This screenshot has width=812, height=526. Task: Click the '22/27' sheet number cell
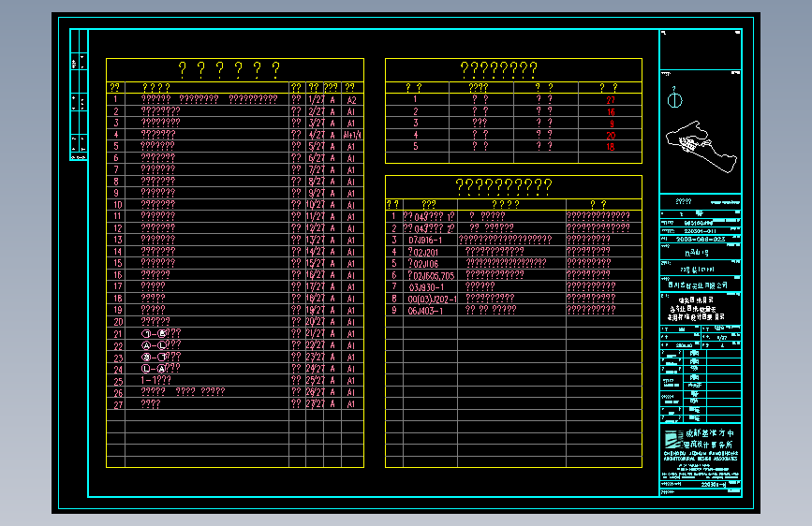point(315,345)
